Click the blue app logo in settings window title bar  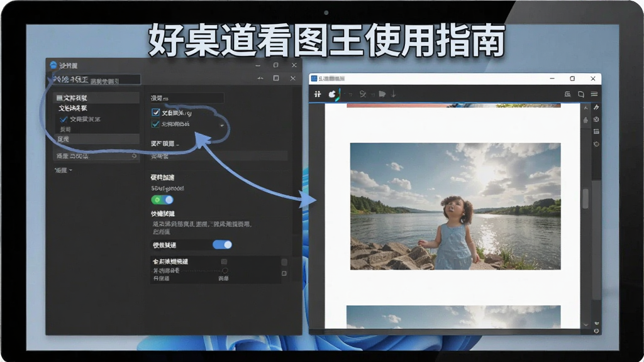pyautogui.click(x=53, y=65)
